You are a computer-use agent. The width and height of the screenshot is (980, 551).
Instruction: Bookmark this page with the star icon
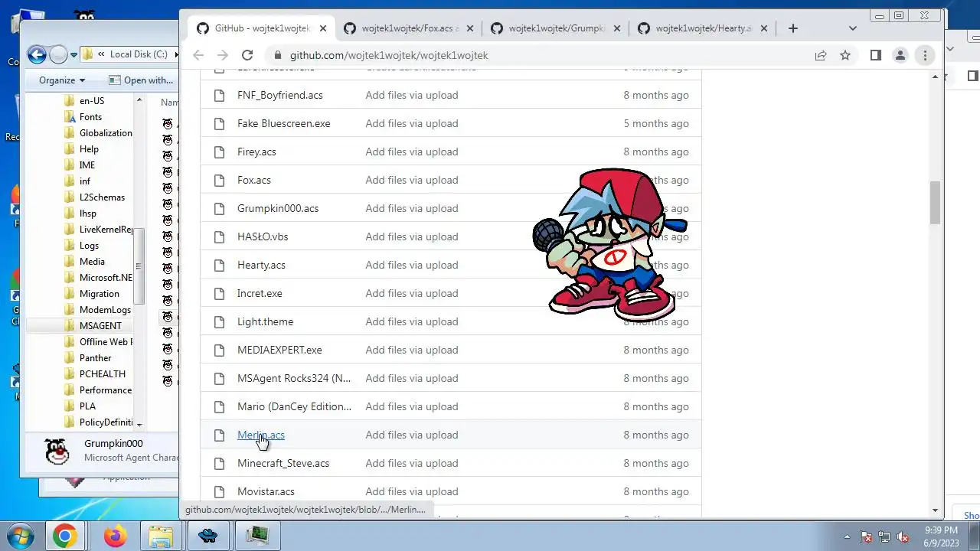[845, 55]
